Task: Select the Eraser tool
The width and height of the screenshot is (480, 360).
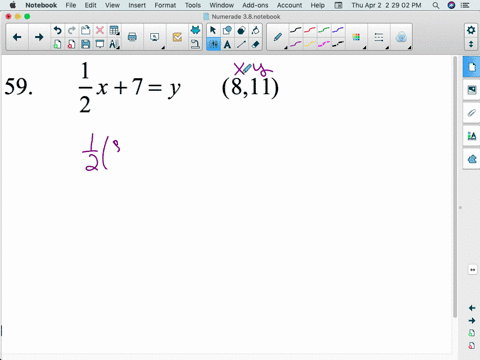Action: coord(255,44)
